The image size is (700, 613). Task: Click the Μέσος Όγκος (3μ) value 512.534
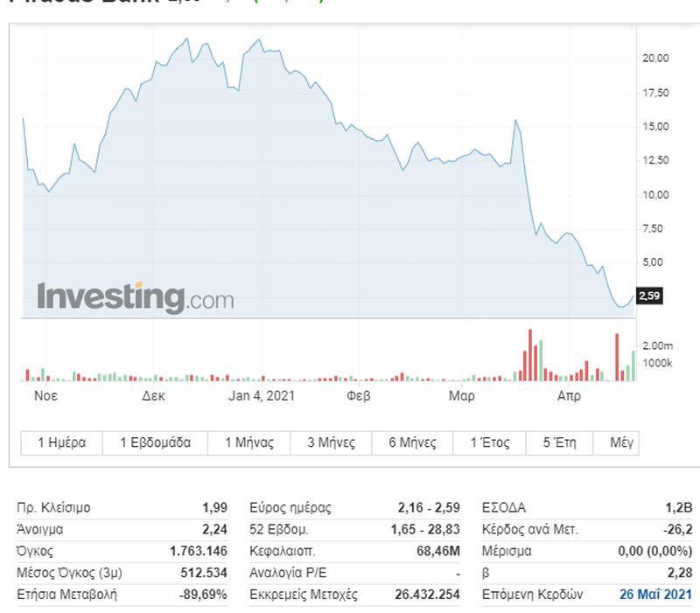click(204, 573)
